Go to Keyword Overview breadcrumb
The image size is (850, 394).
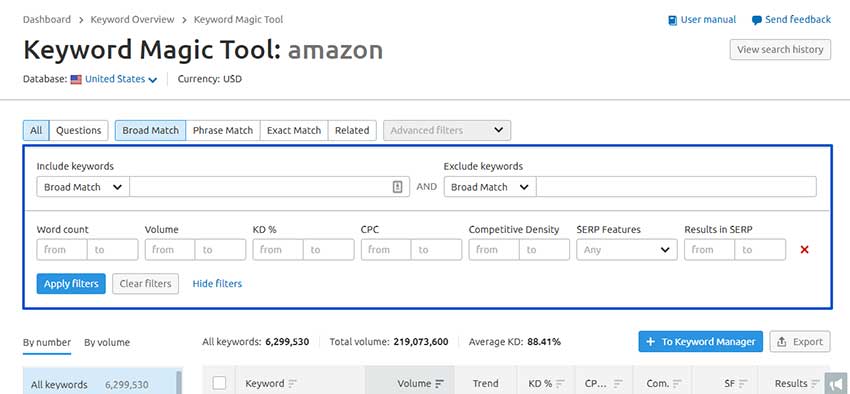(132, 20)
